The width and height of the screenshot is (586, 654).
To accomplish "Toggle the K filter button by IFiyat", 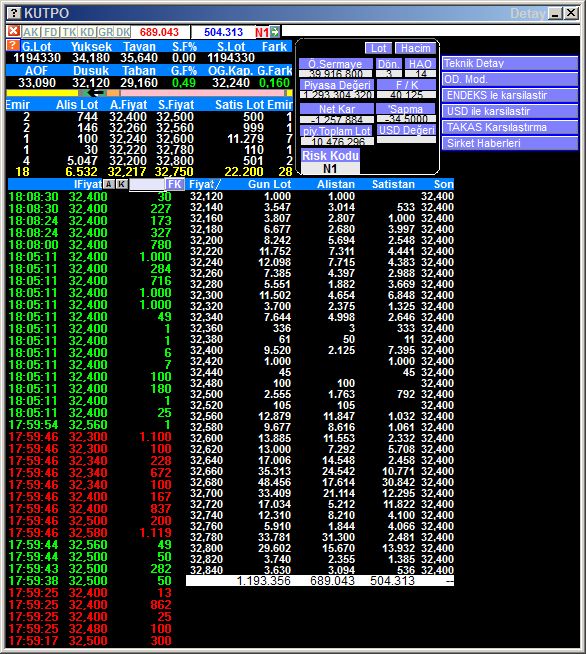I will coord(121,184).
